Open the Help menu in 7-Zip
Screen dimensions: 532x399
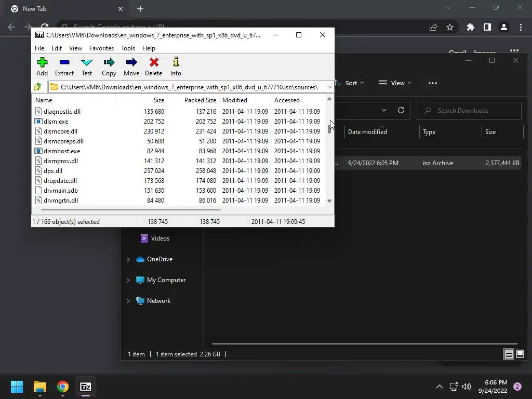tap(149, 48)
